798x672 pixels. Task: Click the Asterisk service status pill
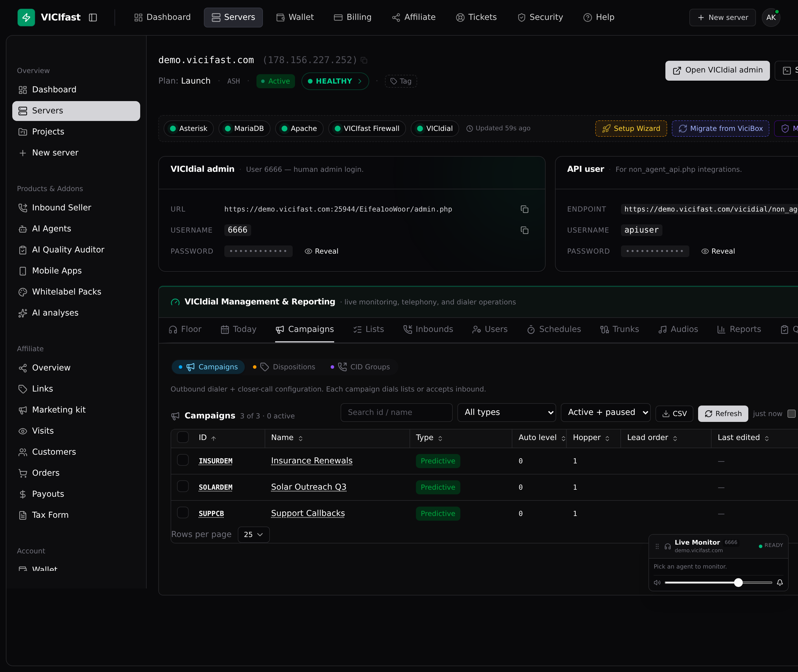(189, 128)
